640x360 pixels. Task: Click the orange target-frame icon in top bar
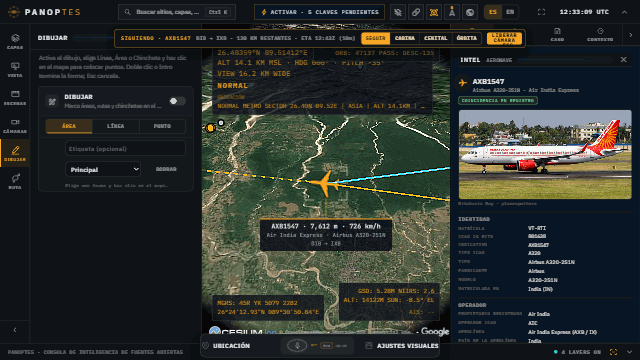click(x=434, y=12)
